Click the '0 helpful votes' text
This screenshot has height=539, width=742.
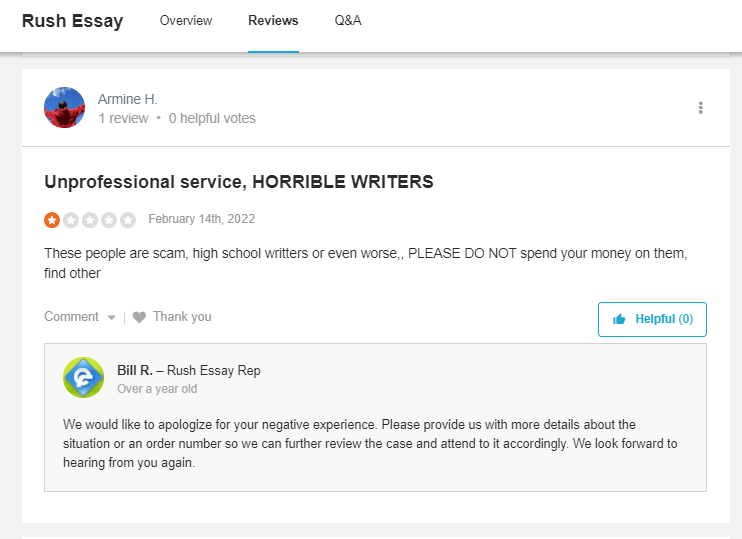[x=212, y=118]
